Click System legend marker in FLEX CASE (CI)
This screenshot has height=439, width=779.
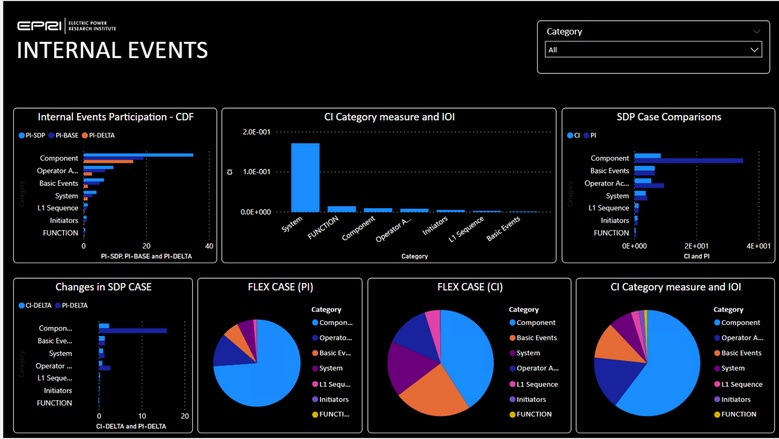coord(512,353)
